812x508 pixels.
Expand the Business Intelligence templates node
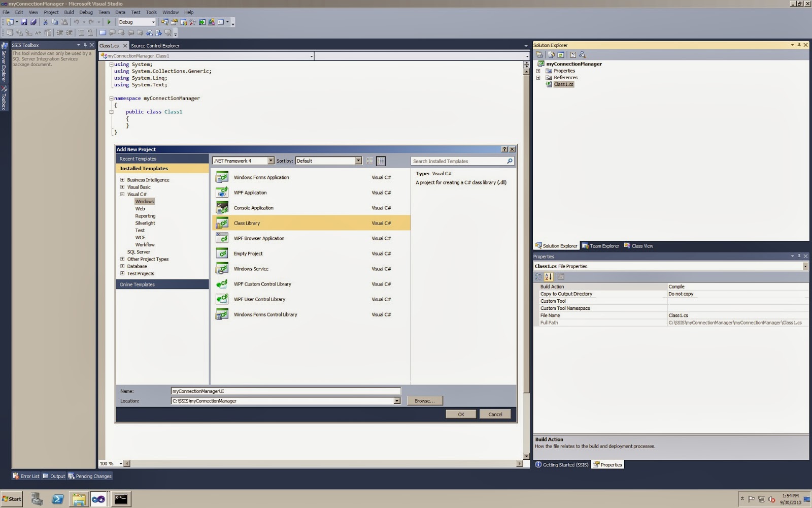tap(122, 179)
